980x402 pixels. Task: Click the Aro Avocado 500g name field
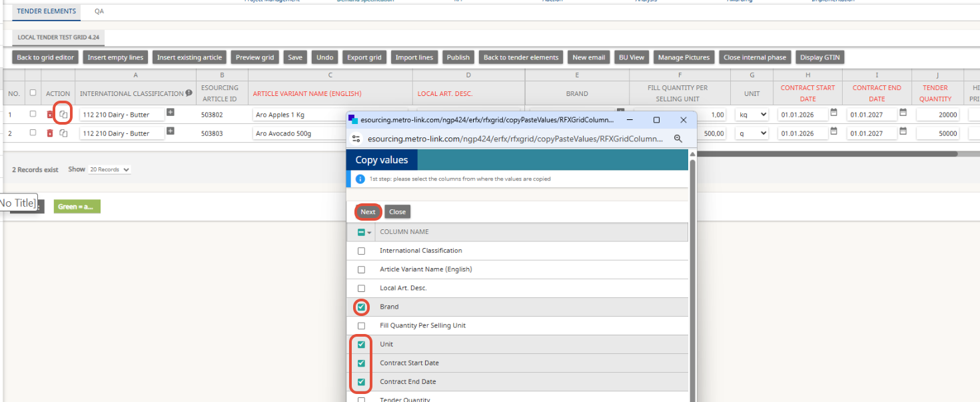300,133
